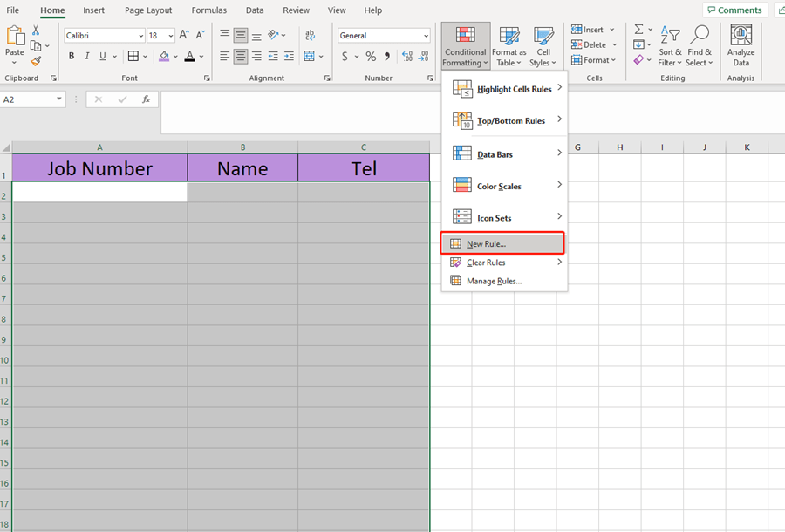
Task: Click the Paste clipboard icon
Action: (15, 36)
